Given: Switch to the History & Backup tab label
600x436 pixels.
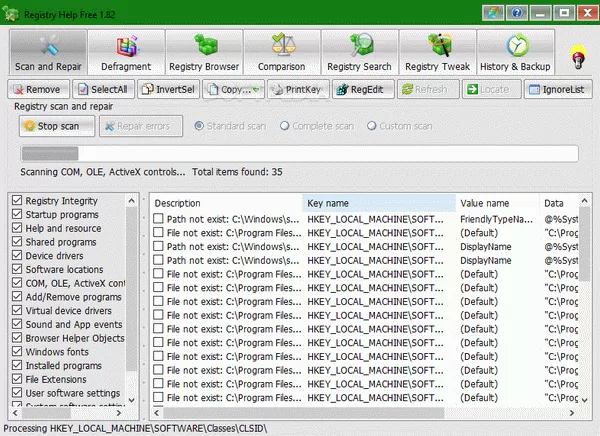Looking at the screenshot, I should (x=515, y=67).
